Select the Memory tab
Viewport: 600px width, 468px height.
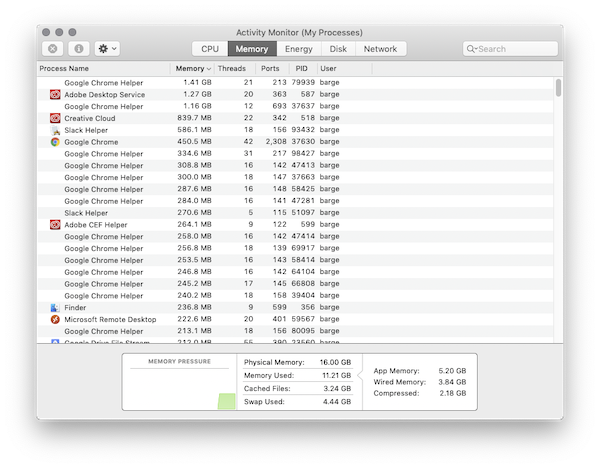click(252, 49)
